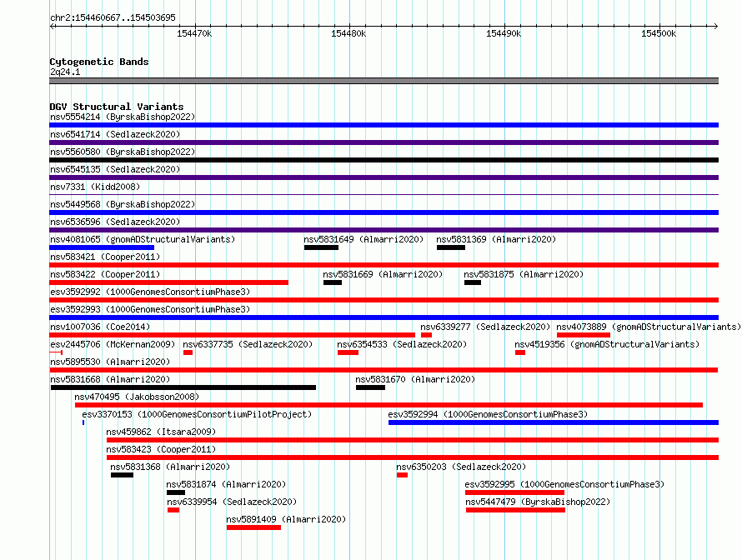Click the red nsv1007036 variant bar

click(x=233, y=335)
